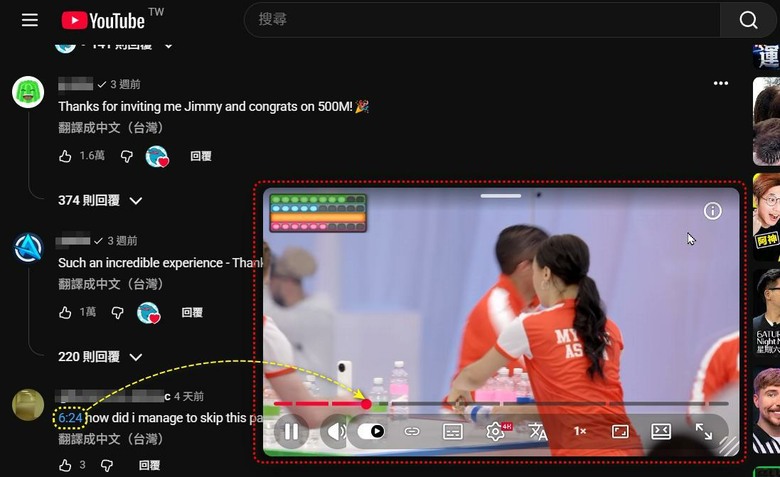Open the blue 'A' logo commenter avatar
The height and width of the screenshot is (477, 780).
[28, 248]
